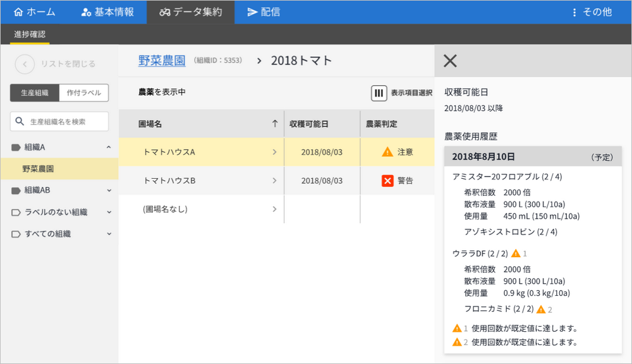
Task: Open the 配信 tab
Action: (264, 12)
